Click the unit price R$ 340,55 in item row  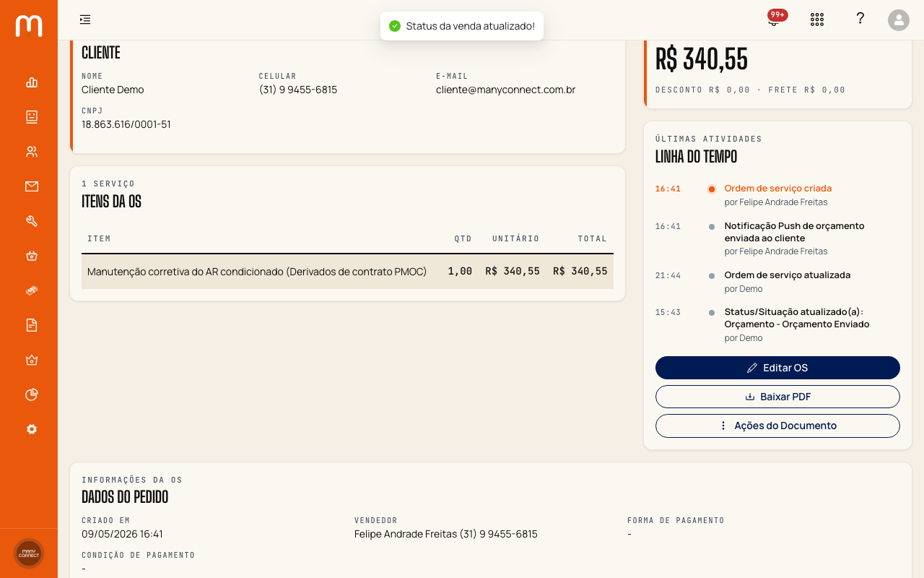(x=513, y=272)
